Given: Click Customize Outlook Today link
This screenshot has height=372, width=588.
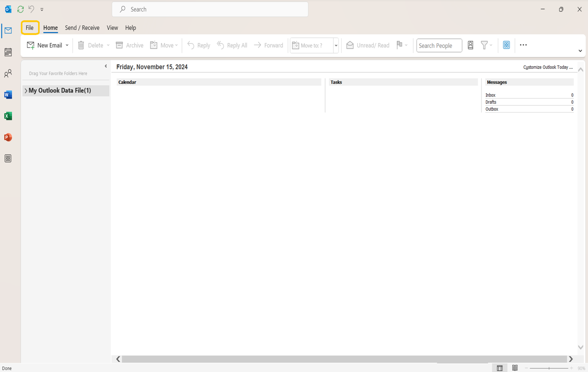Looking at the screenshot, I should click(x=548, y=67).
